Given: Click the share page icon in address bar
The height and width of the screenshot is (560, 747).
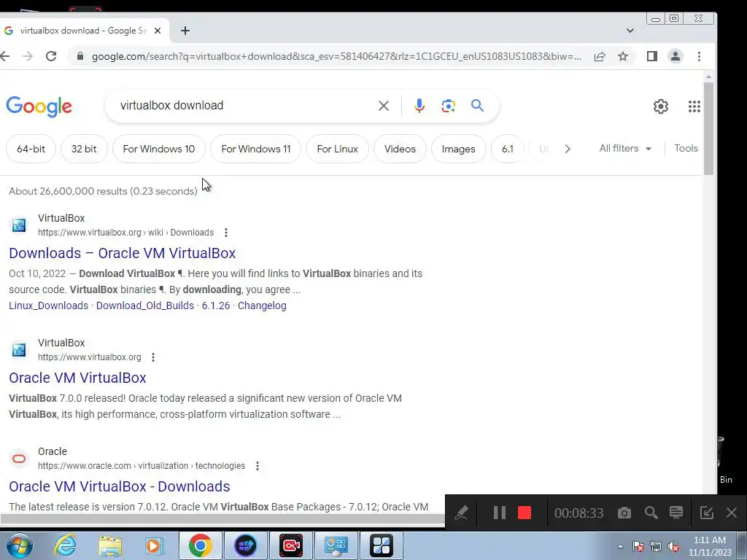Looking at the screenshot, I should click(x=600, y=56).
